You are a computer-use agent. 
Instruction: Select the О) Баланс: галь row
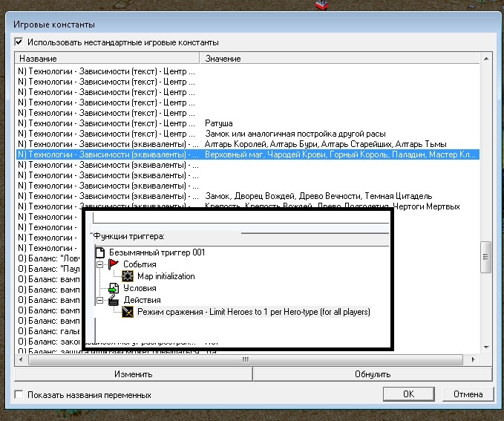pos(49,331)
